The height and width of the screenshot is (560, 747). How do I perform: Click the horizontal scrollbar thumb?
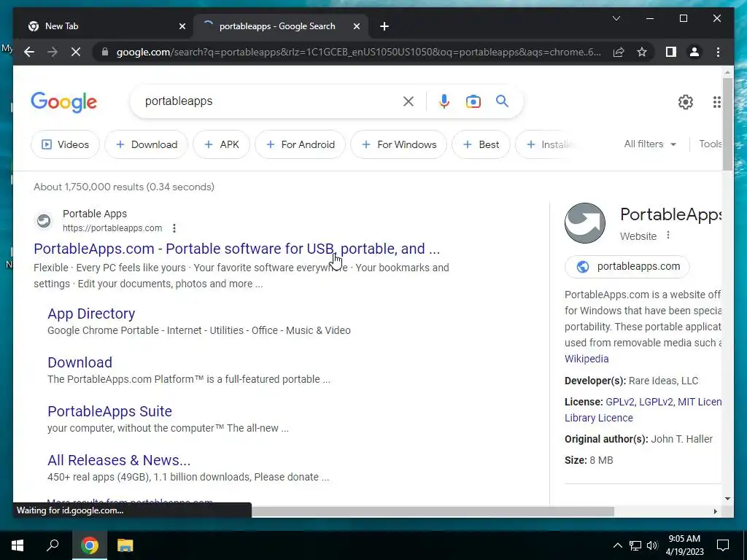tap(433, 511)
